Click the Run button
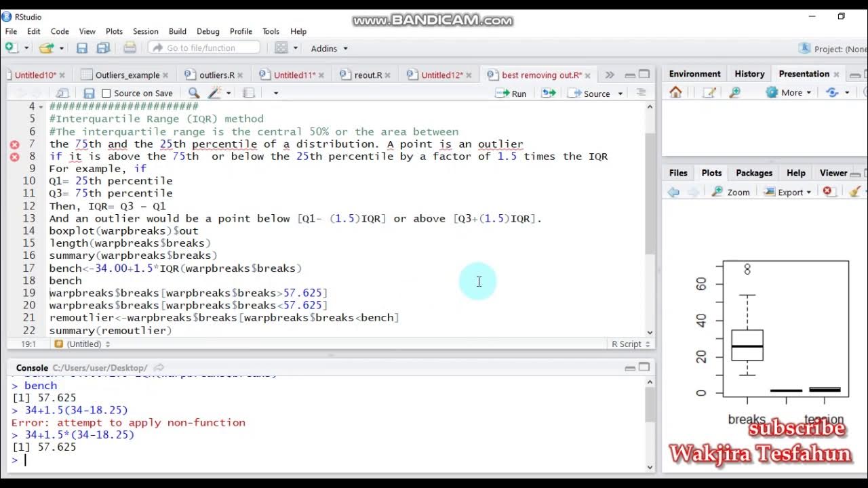 [x=511, y=94]
